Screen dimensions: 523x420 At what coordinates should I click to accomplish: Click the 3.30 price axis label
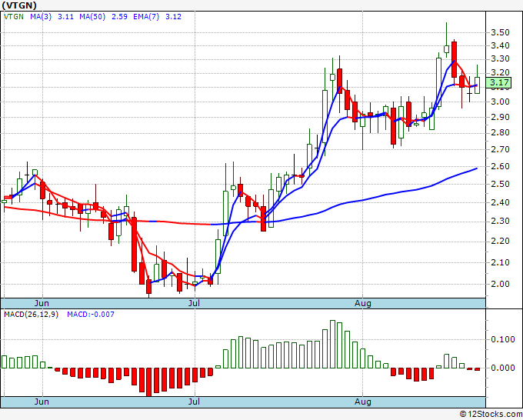coord(501,59)
